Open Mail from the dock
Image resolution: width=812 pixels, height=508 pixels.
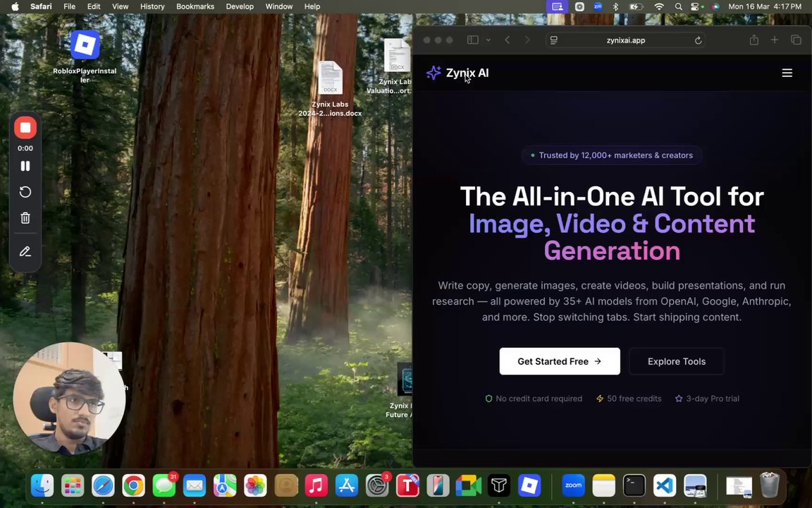(x=195, y=485)
